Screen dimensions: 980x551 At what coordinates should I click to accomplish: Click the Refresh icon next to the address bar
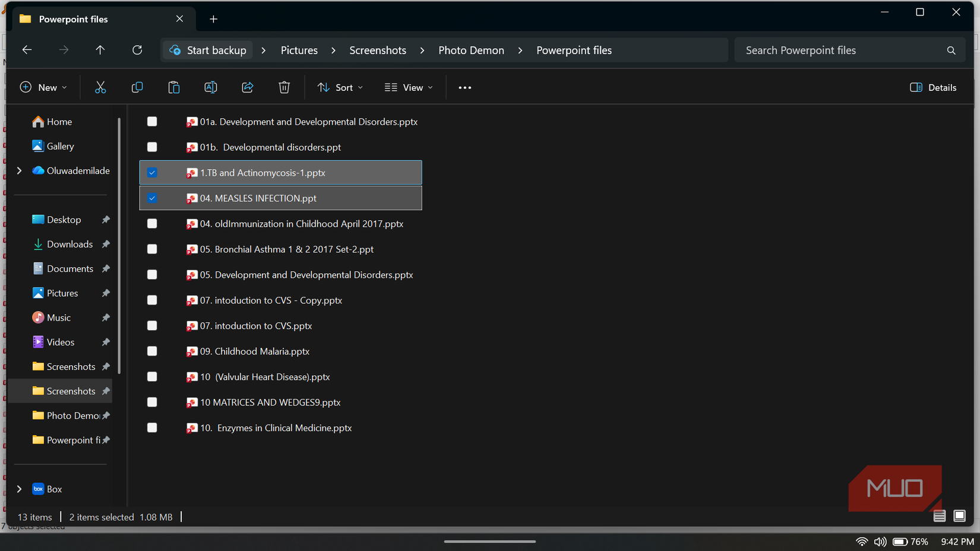[x=137, y=50]
